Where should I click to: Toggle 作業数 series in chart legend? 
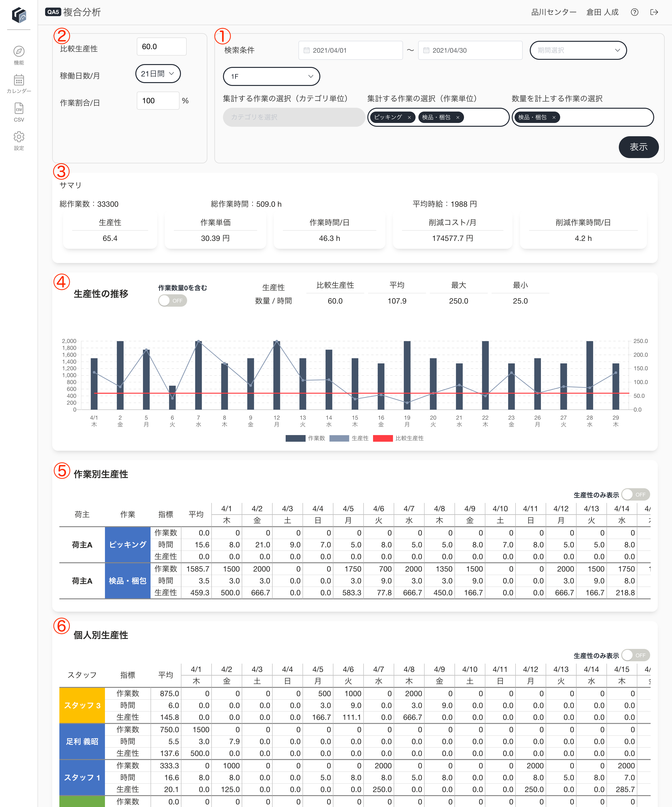pyautogui.click(x=305, y=438)
